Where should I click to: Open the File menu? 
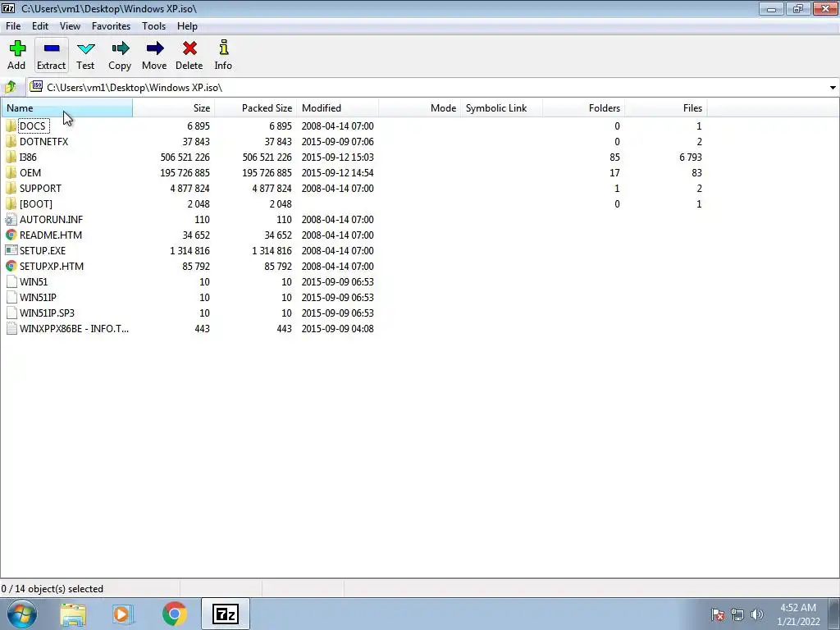13,25
